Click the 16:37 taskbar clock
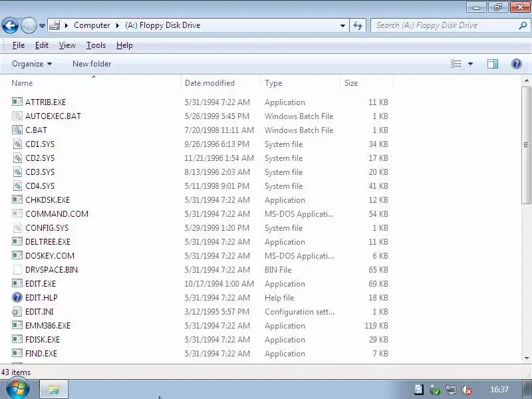 (499, 390)
